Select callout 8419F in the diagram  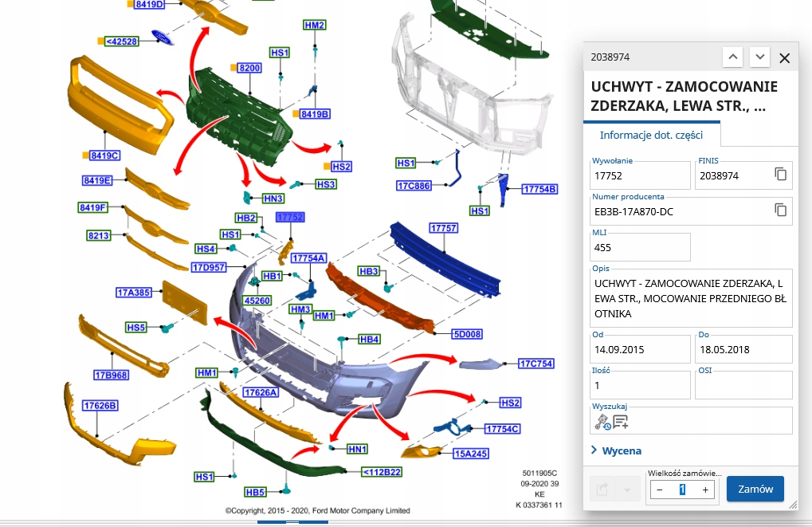click(x=93, y=207)
